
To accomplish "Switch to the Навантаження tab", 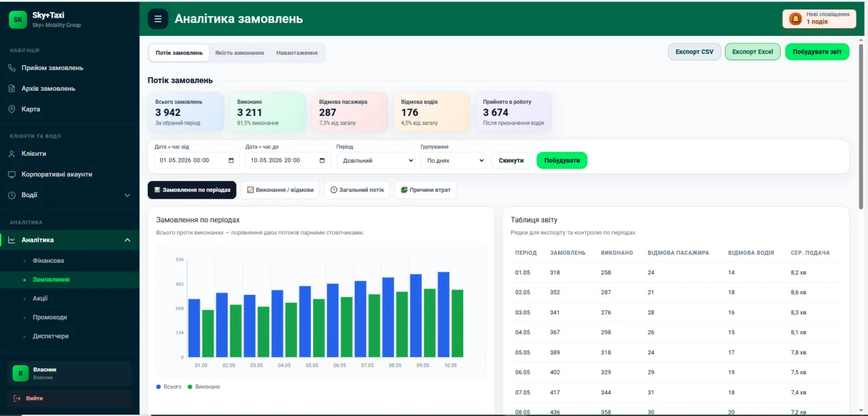I will click(x=297, y=53).
